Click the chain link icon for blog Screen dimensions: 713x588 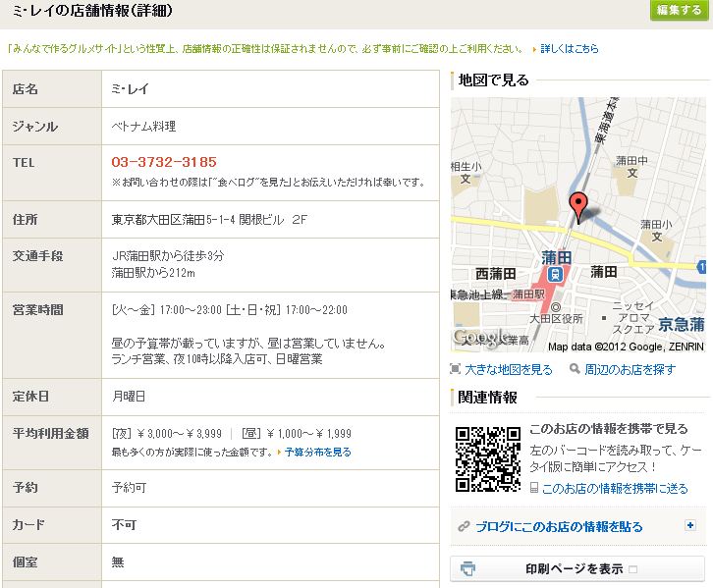coord(465,527)
